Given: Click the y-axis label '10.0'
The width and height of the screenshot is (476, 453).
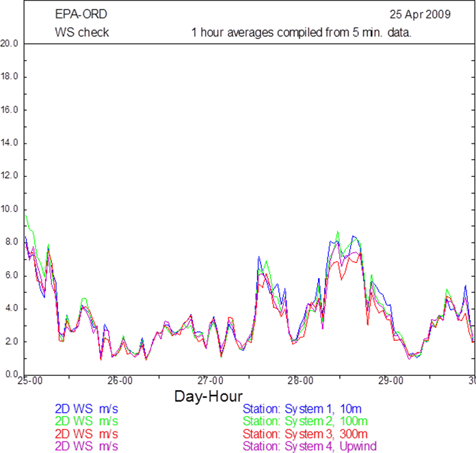Looking at the screenshot, I should tap(9, 209).
